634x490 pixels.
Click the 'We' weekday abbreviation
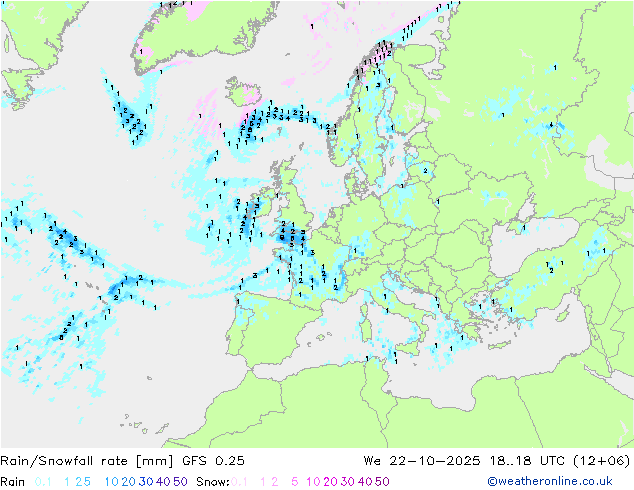372,461
